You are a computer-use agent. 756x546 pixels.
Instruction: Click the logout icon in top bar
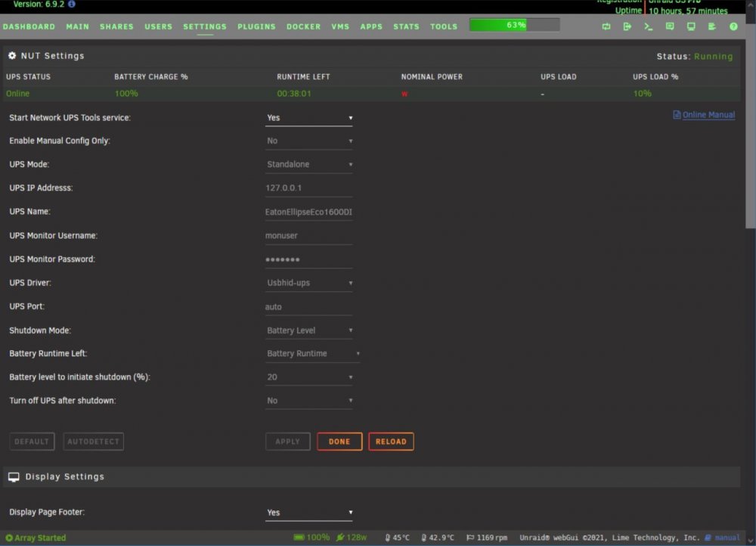627,26
